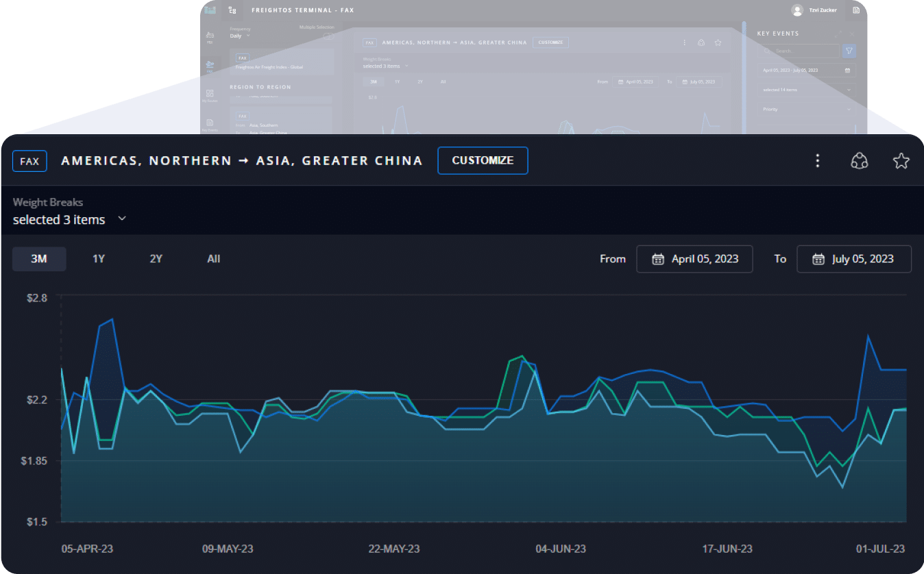This screenshot has width=924, height=574.
Task: Open the To date field July 05, 2023
Action: point(853,259)
